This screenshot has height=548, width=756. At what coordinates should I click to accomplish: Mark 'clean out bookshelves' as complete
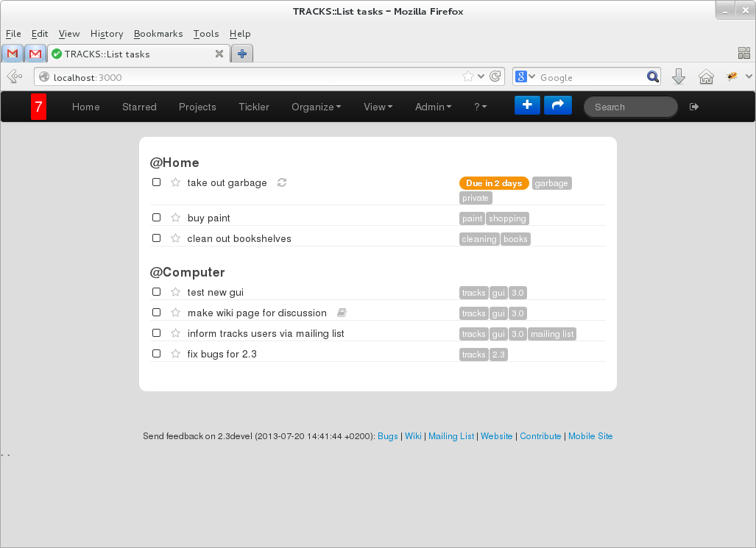pyautogui.click(x=156, y=238)
